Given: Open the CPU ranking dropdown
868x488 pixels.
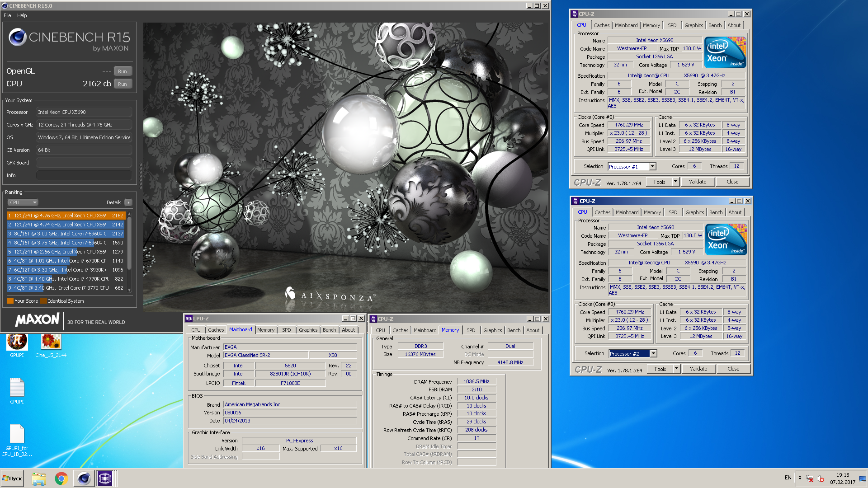Looking at the screenshot, I should tap(23, 202).
